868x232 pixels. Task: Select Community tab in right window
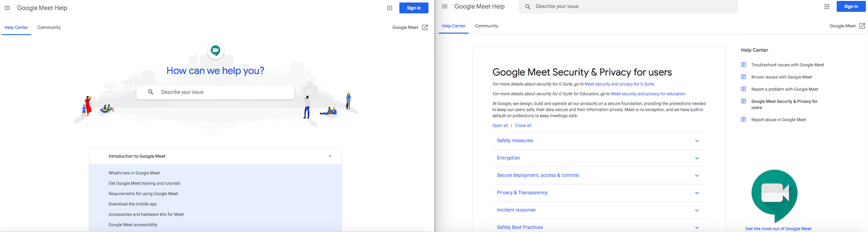486,26
